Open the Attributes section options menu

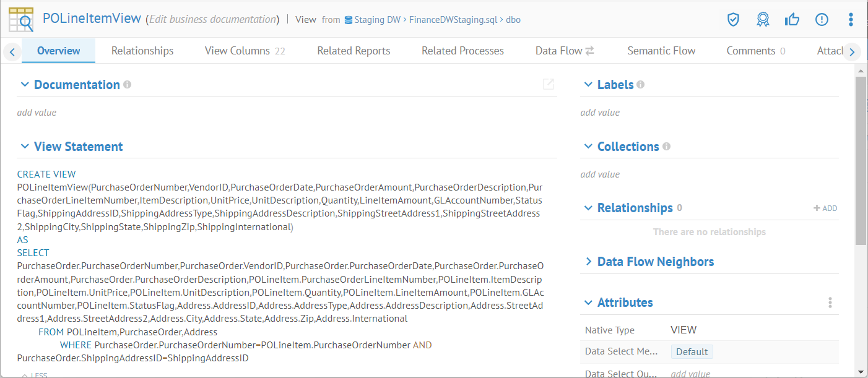830,303
